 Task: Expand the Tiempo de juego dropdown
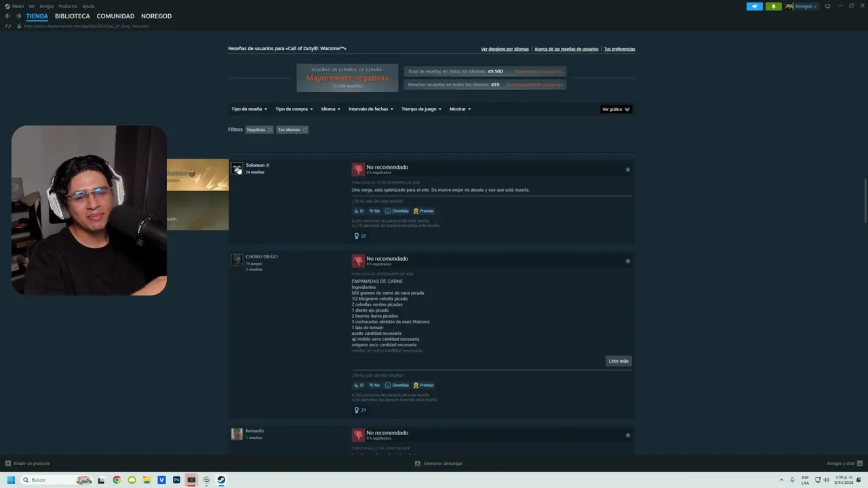[421, 109]
